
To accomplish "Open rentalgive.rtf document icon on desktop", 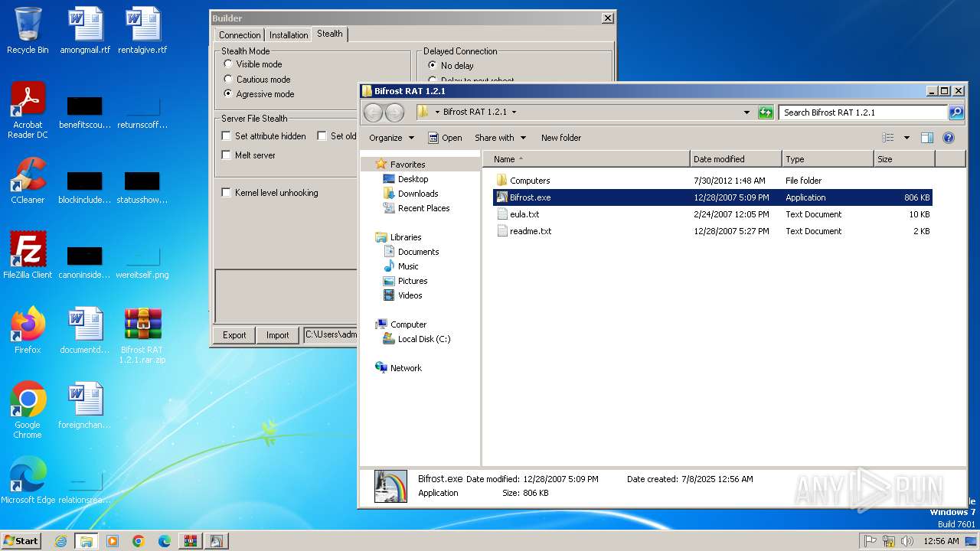I will (142, 31).
